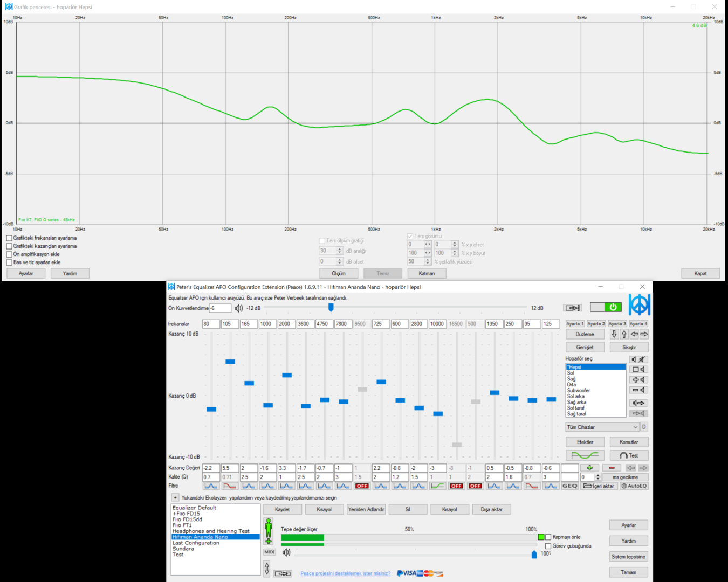Click the ms gecikme delay stepper arrows
This screenshot has height=582, width=728.
597,477
